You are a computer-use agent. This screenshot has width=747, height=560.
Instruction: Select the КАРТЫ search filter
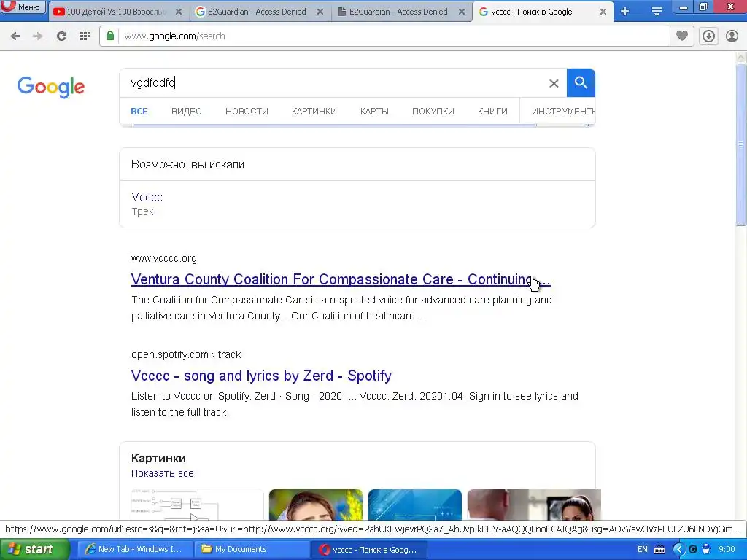(374, 112)
